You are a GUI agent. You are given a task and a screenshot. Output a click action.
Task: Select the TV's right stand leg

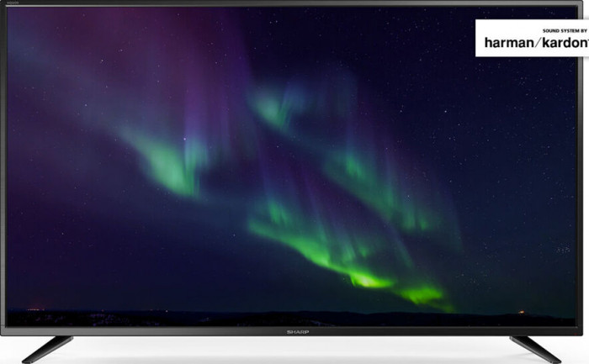click(x=535, y=348)
